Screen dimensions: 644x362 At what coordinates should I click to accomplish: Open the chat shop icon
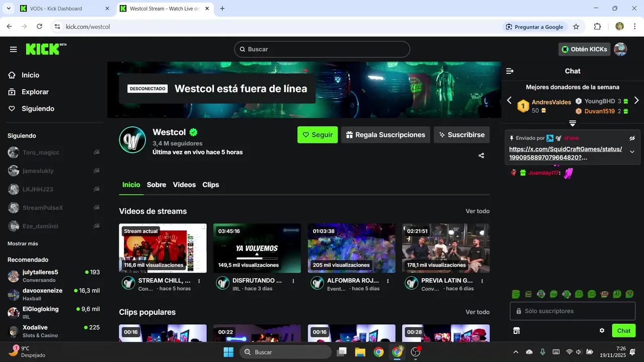(516, 331)
